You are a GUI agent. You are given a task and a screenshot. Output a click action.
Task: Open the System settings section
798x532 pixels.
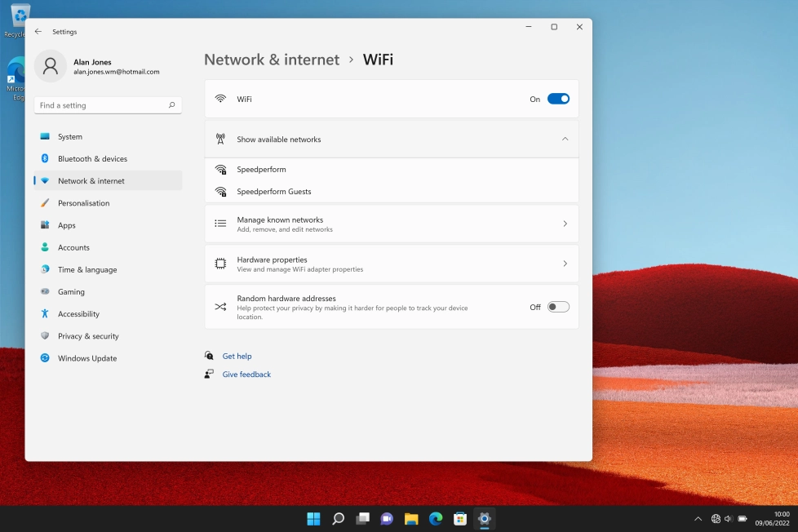(45, 136)
